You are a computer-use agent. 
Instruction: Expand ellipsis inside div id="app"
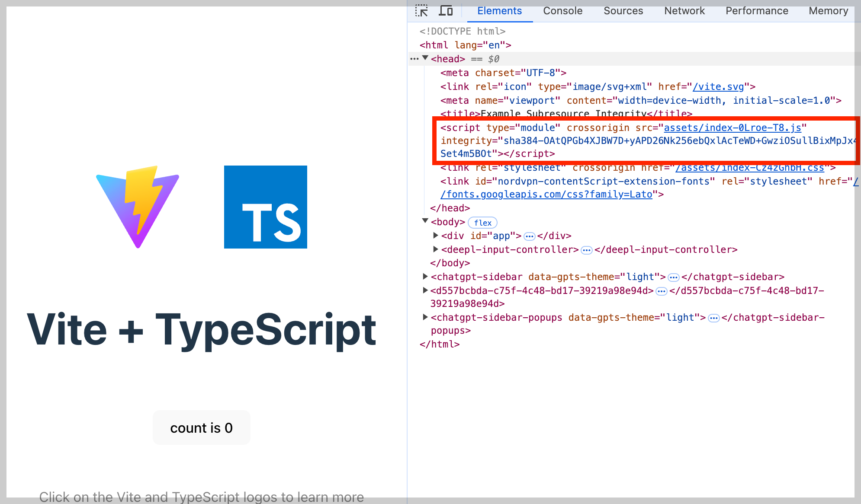(x=529, y=236)
